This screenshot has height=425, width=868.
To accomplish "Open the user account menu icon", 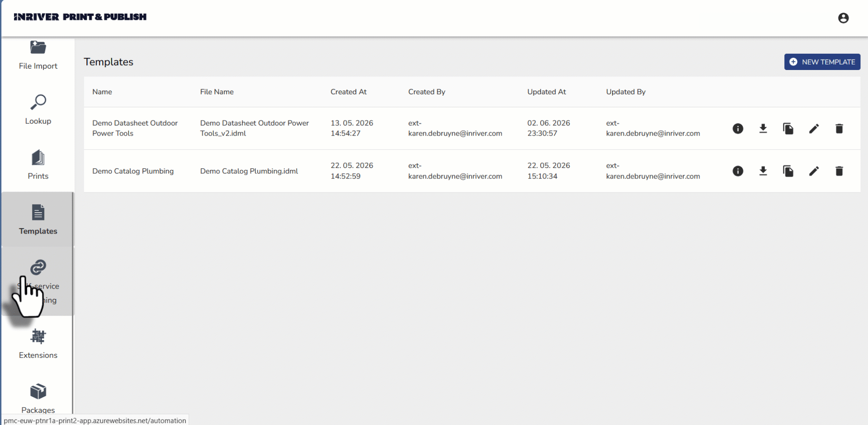I will click(843, 18).
